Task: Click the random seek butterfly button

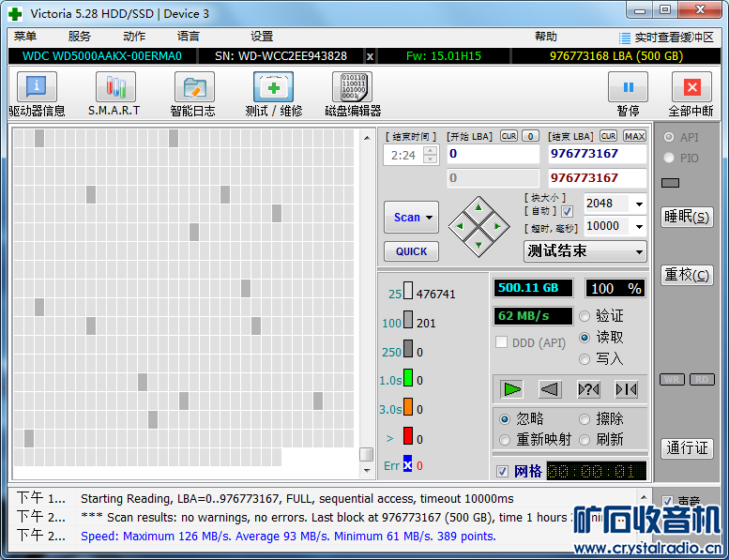Action: (588, 389)
